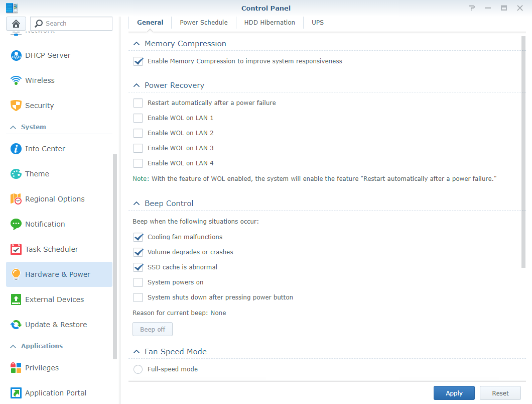
Task: Collapse the Memory Compression section
Action: (x=137, y=44)
